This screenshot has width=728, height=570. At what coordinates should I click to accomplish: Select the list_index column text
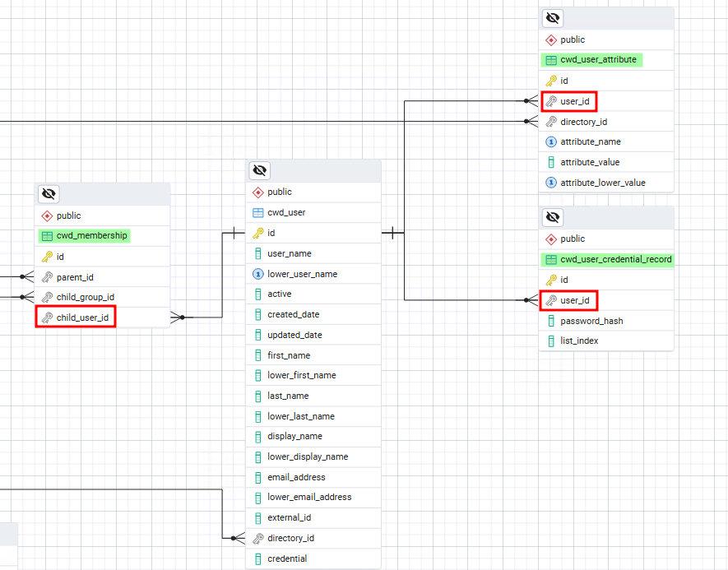pos(579,341)
